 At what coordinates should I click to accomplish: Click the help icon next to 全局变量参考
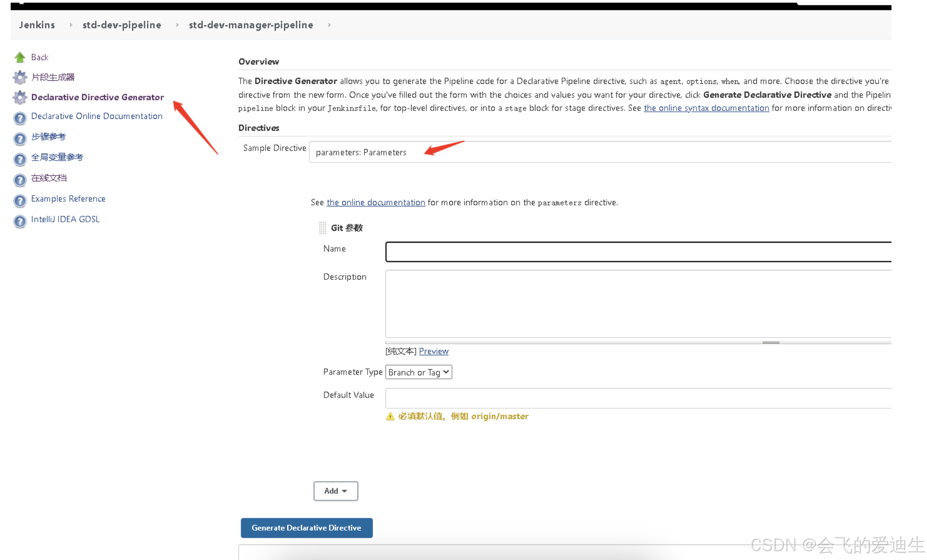pos(20,159)
